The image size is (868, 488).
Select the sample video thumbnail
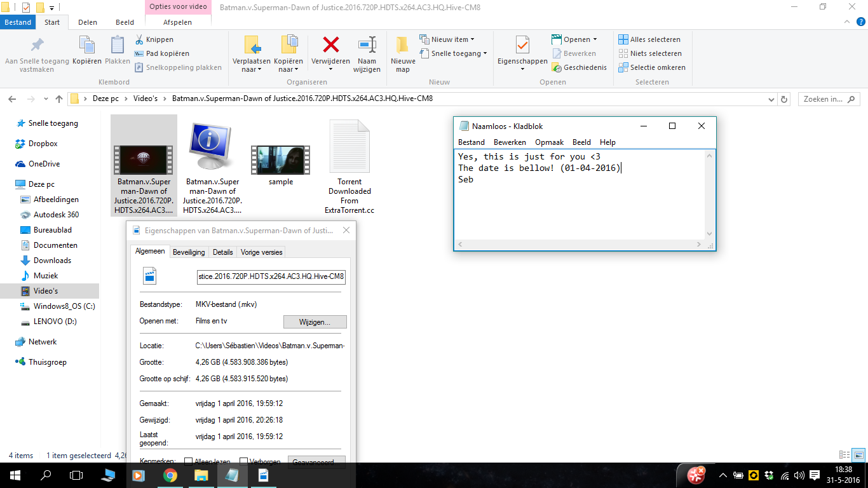(281, 165)
